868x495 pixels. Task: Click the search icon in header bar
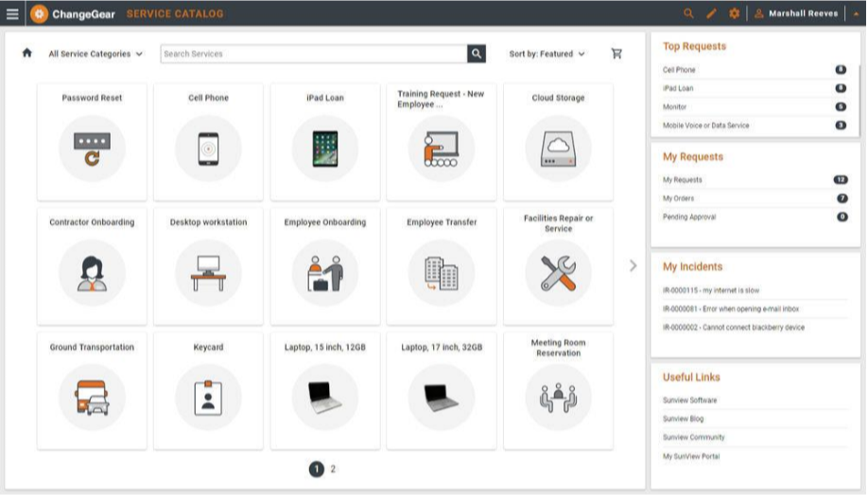pos(688,13)
